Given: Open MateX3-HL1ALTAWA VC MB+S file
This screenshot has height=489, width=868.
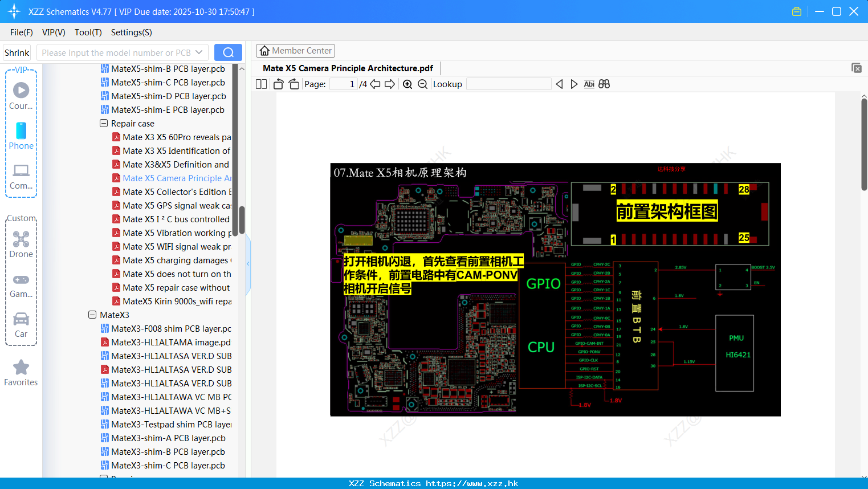Looking at the screenshot, I should pyautogui.click(x=166, y=411).
